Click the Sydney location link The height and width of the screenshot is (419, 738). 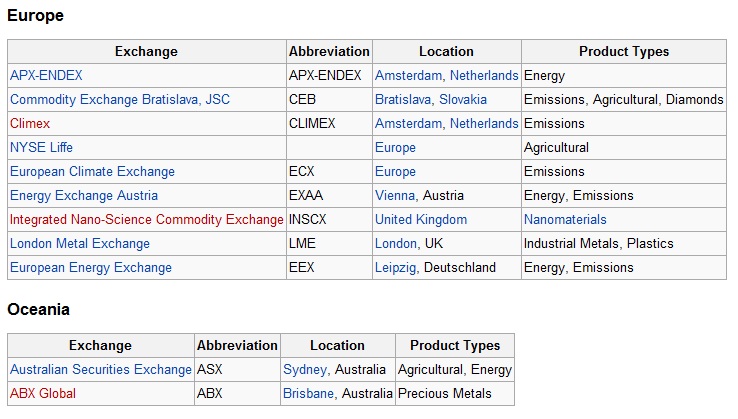coord(305,369)
